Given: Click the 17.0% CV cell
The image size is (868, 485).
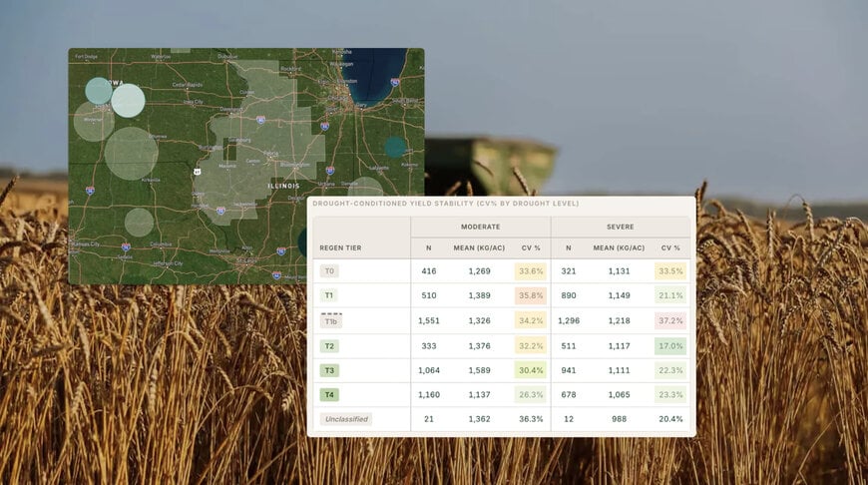Looking at the screenshot, I should (670, 346).
